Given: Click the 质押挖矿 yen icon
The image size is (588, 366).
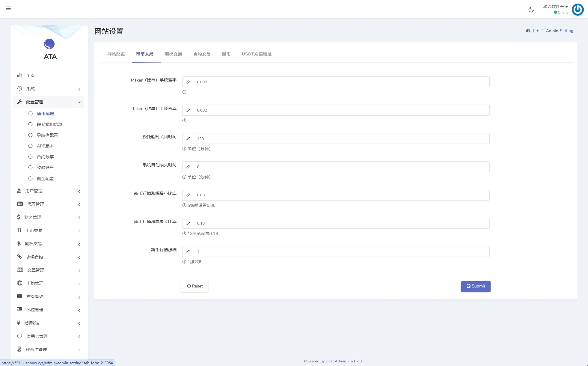Looking at the screenshot, I should (x=19, y=323).
